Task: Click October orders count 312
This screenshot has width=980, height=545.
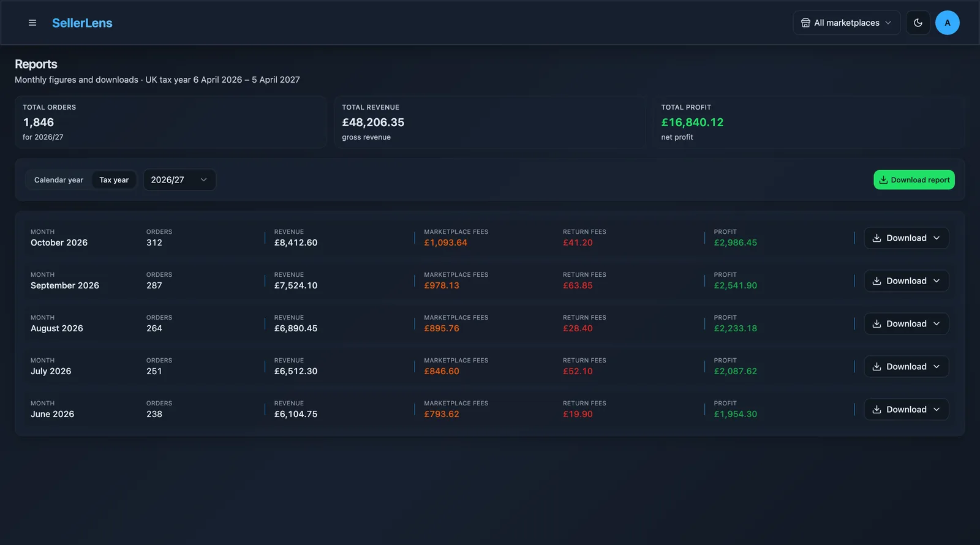Action: tap(154, 242)
